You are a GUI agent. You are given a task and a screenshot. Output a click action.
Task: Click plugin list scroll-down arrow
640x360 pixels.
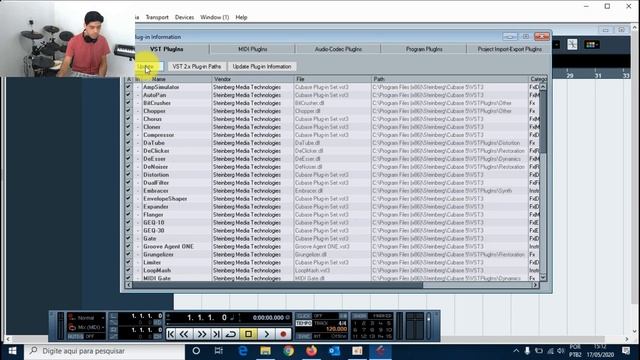tap(543, 277)
